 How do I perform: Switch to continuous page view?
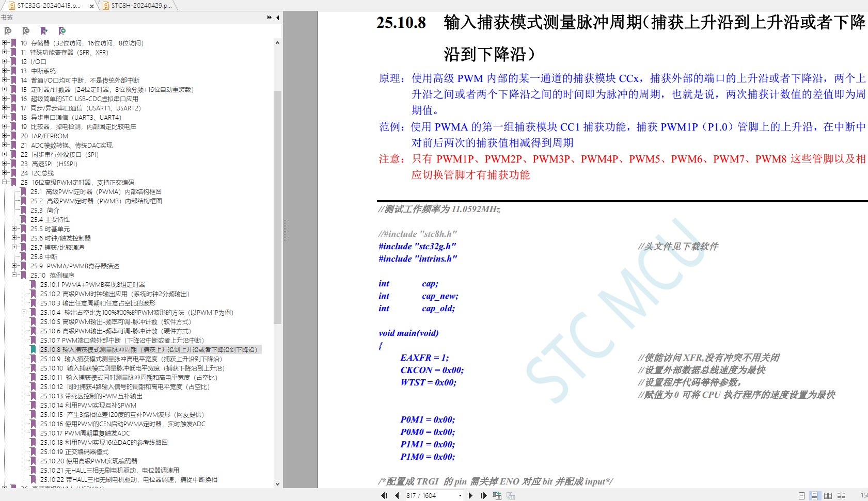(814, 495)
